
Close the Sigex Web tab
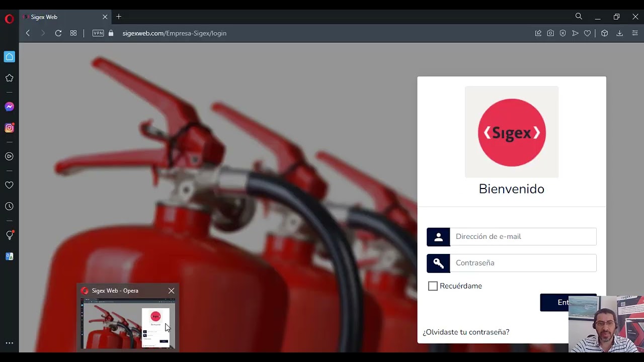[105, 17]
